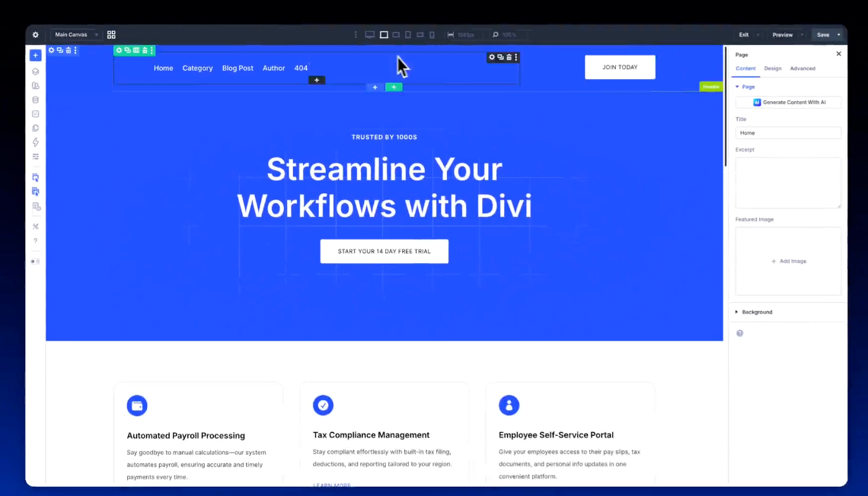Switch to desktop monitor view
Screen dimensions: 868x496
[370, 35]
